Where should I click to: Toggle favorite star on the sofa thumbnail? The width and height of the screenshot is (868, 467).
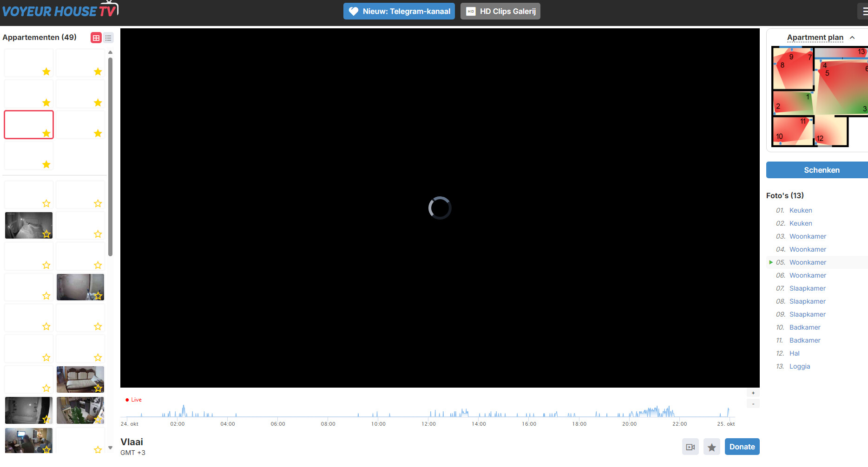pyautogui.click(x=98, y=388)
